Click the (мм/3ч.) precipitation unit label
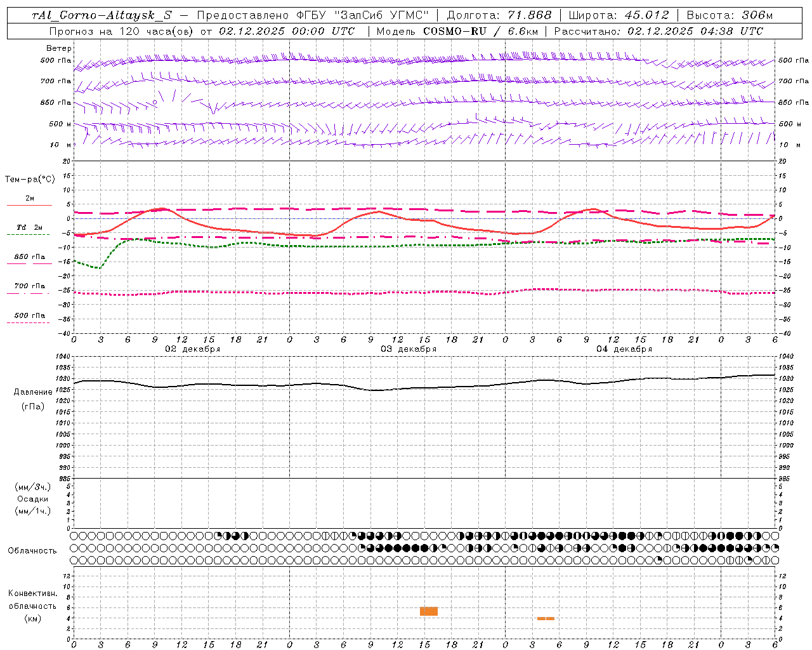Viewport: 812px width, 650px height. click(33, 487)
